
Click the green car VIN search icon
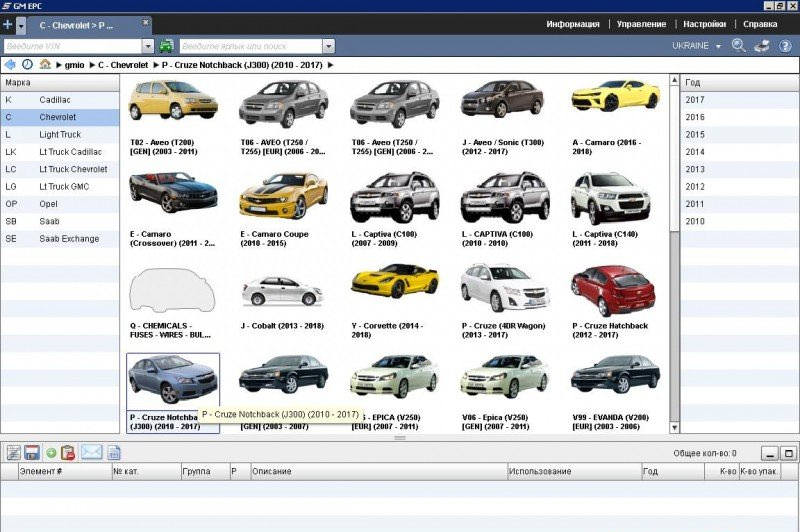(x=166, y=46)
